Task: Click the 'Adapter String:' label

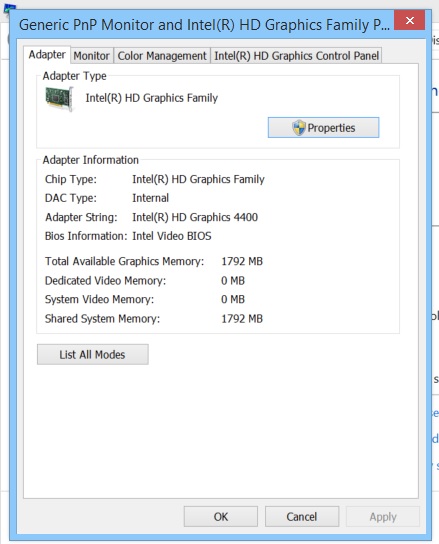Action: 81,217
